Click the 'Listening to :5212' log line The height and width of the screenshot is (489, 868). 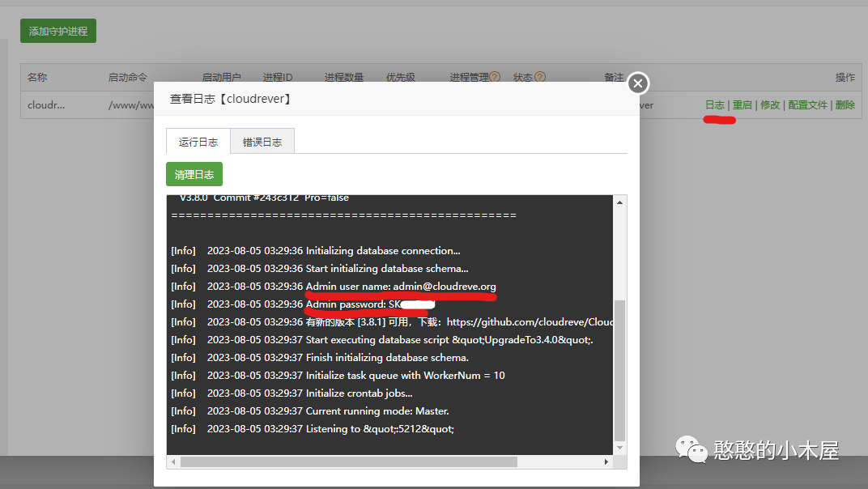point(313,428)
